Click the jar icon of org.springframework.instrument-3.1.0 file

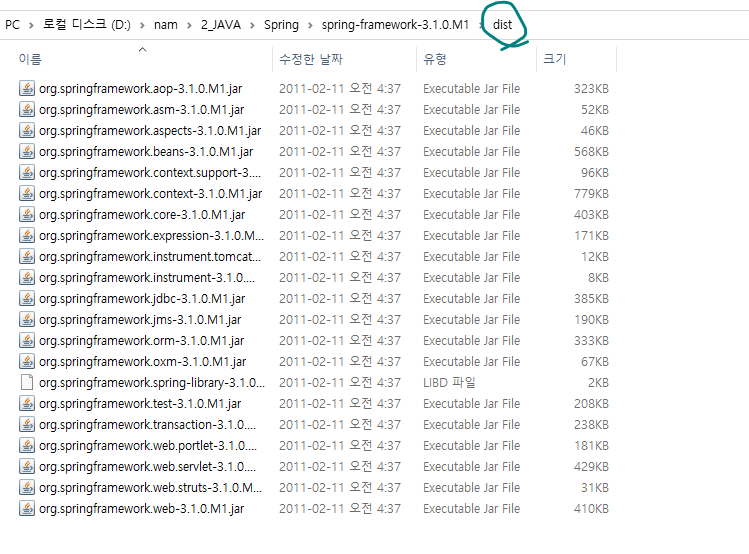pyautogui.click(x=27, y=277)
